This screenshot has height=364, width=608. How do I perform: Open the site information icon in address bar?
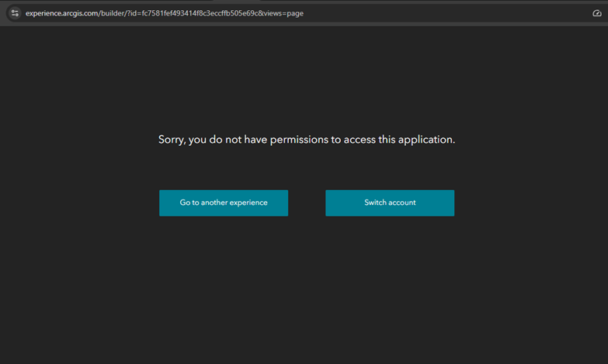(15, 13)
